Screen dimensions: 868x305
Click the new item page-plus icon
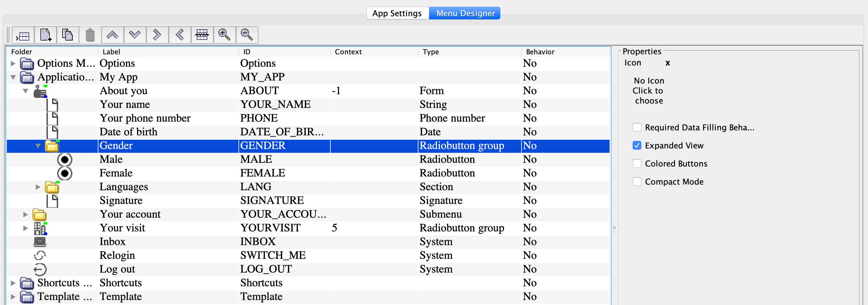(45, 35)
